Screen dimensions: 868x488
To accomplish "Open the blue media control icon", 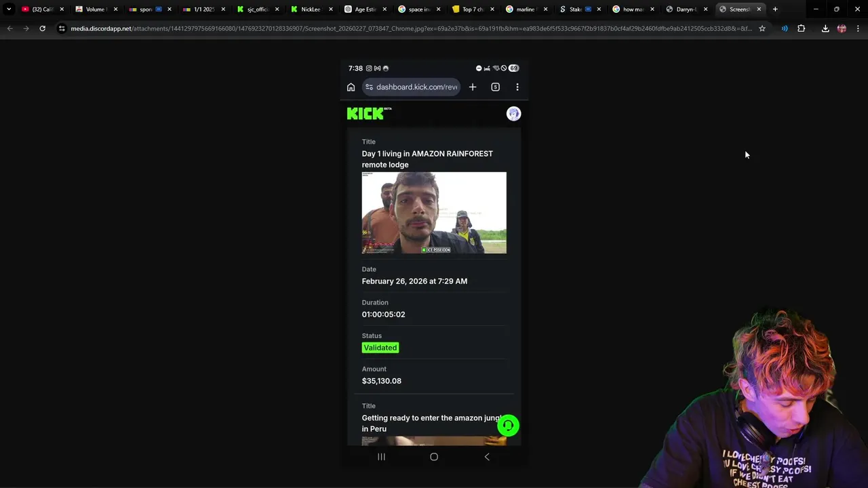I will tap(785, 28).
